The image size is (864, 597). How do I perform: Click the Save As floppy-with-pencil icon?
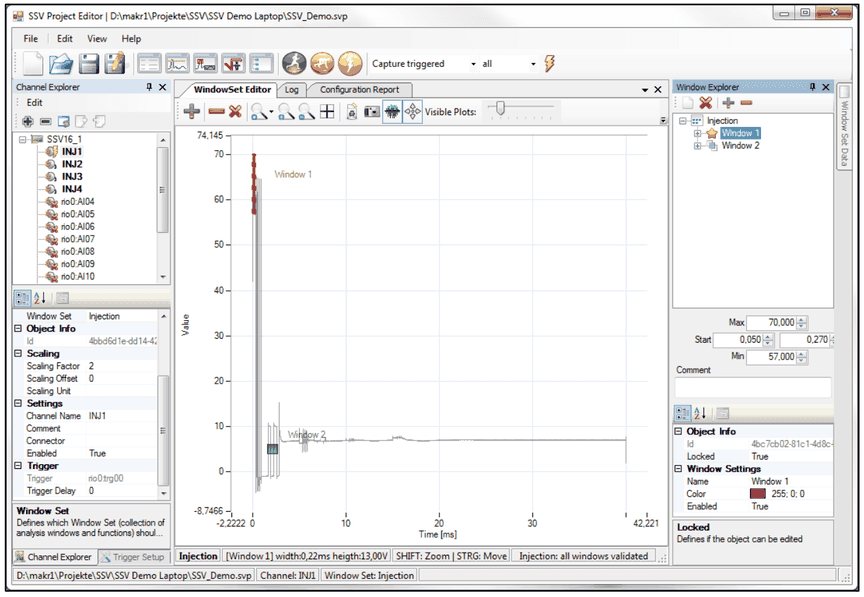click(x=115, y=64)
